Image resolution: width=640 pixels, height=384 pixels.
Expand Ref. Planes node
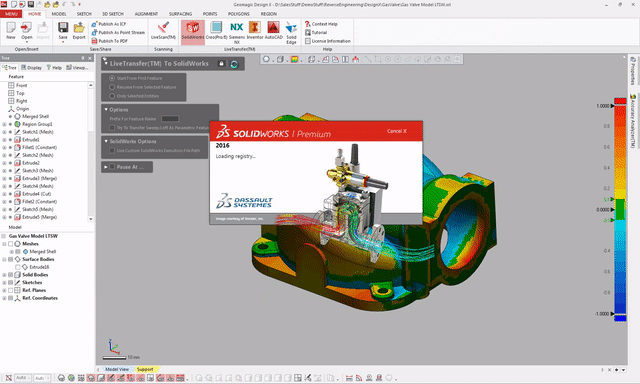4,290
